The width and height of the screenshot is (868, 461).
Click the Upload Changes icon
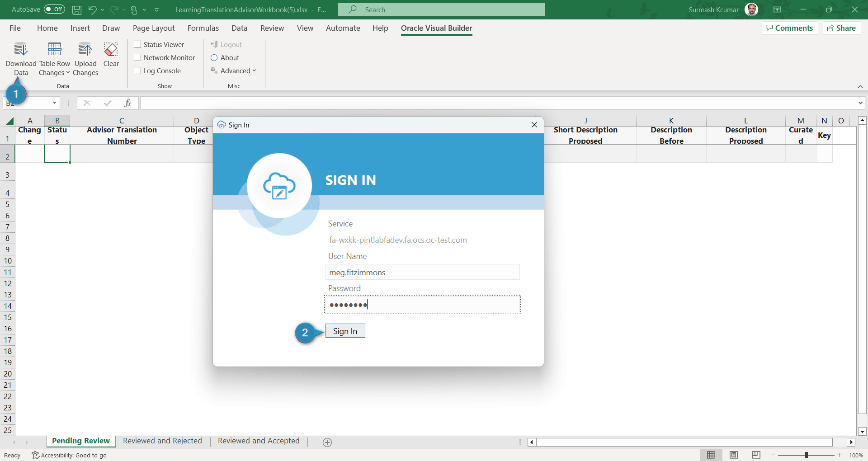tap(85, 49)
